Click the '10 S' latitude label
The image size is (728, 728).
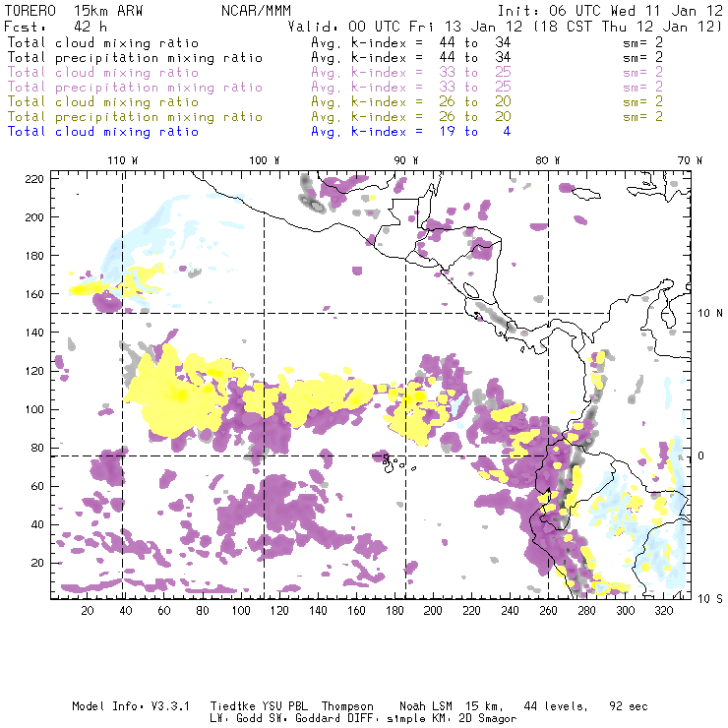pyautogui.click(x=710, y=599)
